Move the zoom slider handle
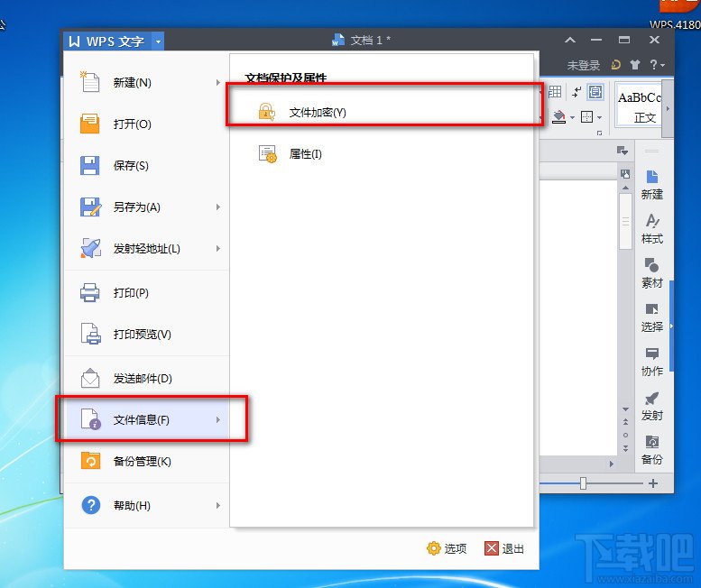Image resolution: width=701 pixels, height=588 pixels. [583, 483]
